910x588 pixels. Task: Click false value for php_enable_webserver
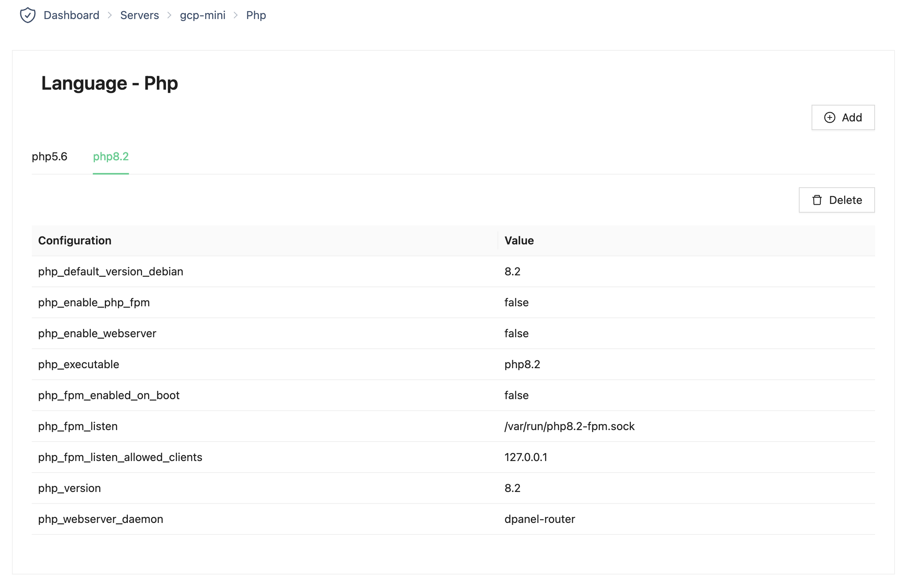point(516,333)
